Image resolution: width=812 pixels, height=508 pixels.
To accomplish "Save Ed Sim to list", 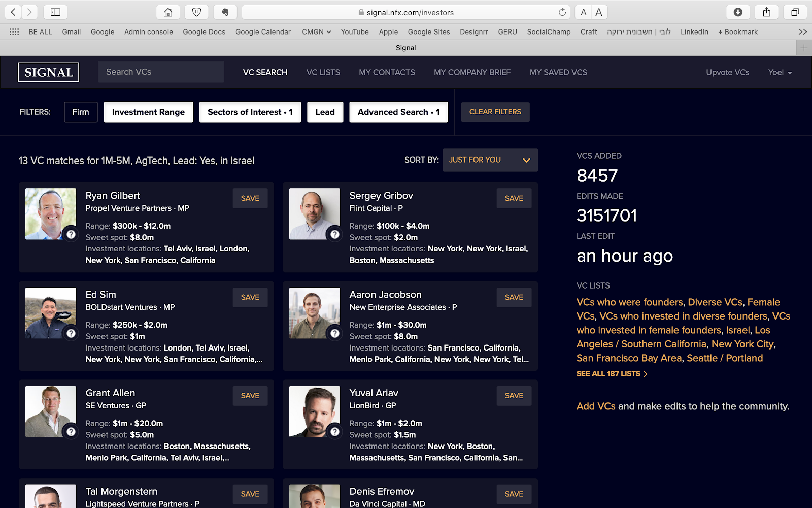I will 250,297.
